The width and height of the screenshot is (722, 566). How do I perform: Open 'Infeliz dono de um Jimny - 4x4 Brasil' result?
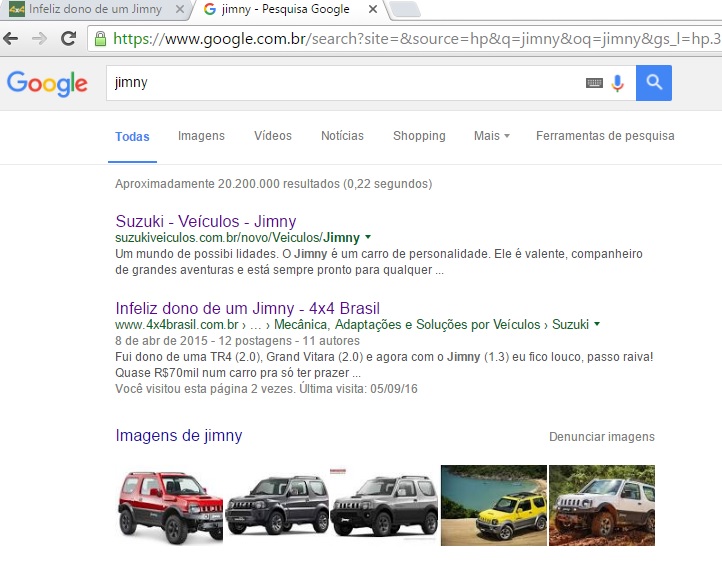pyautogui.click(x=248, y=308)
